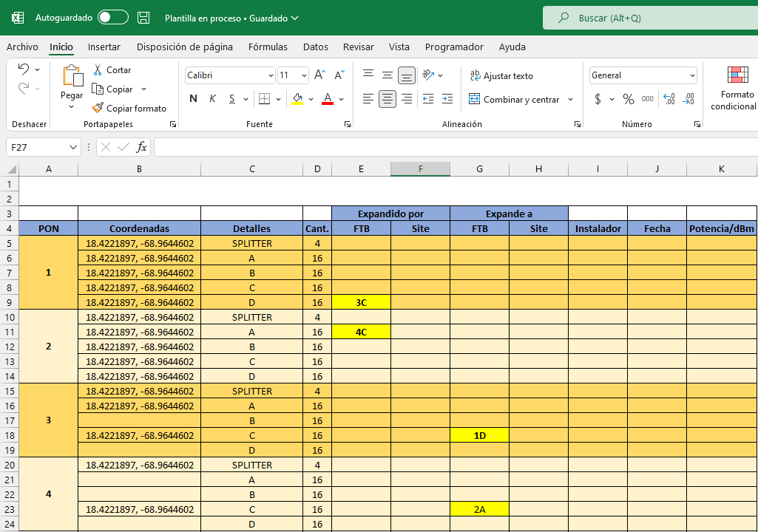The width and height of the screenshot is (758, 532).
Task: Click the Cortar scissors icon
Action: pyautogui.click(x=98, y=70)
